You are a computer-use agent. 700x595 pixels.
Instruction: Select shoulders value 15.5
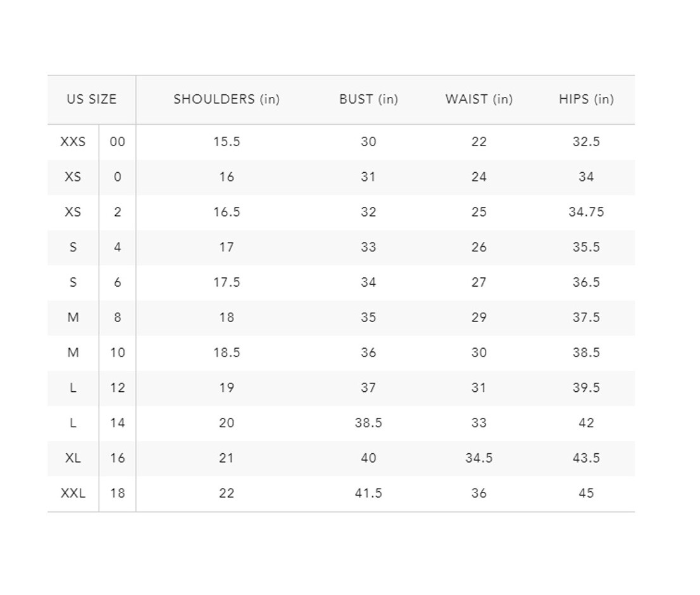coord(227,142)
